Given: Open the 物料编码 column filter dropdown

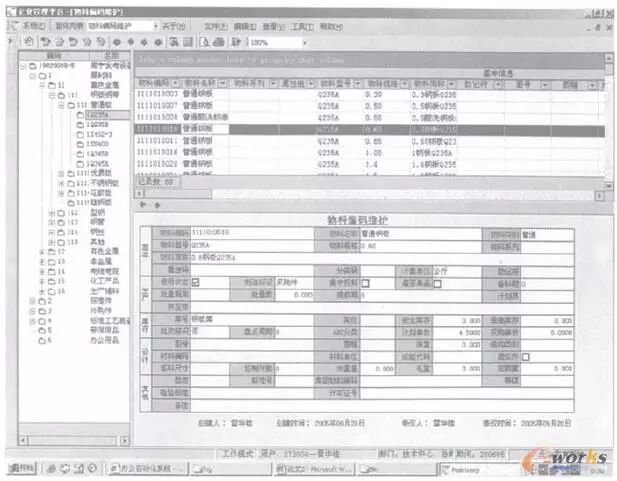Looking at the screenshot, I should (175, 84).
